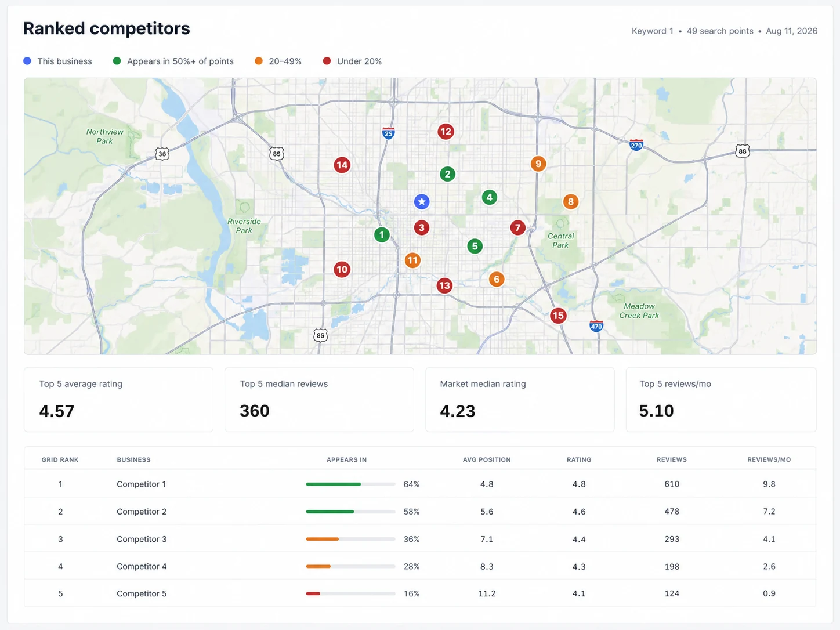The width and height of the screenshot is (840, 630).
Task: Click orange map pin number 11
Action: [412, 260]
